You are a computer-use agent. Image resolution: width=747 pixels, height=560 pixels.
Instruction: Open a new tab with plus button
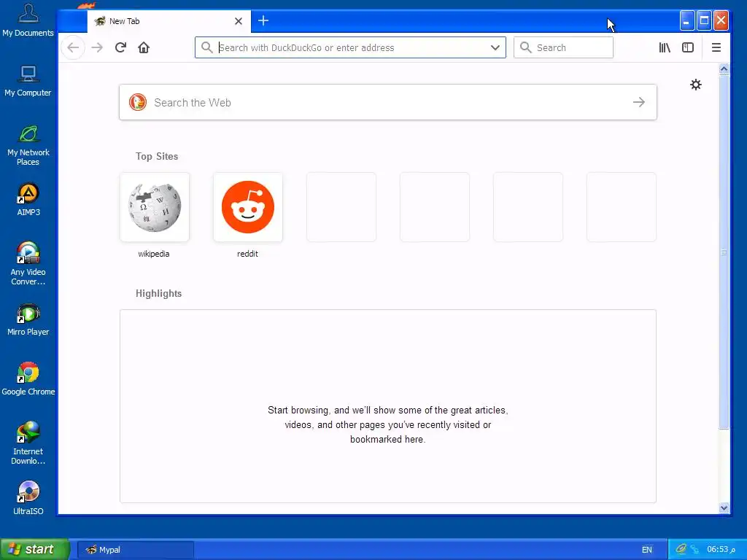click(x=263, y=20)
